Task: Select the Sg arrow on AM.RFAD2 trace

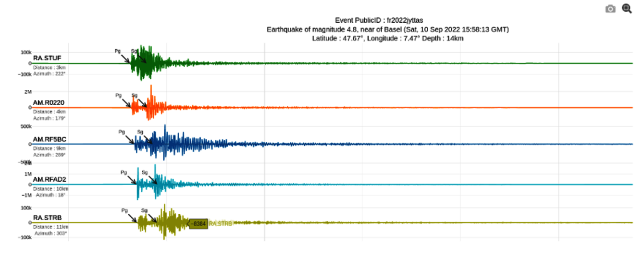Action: [152, 179]
